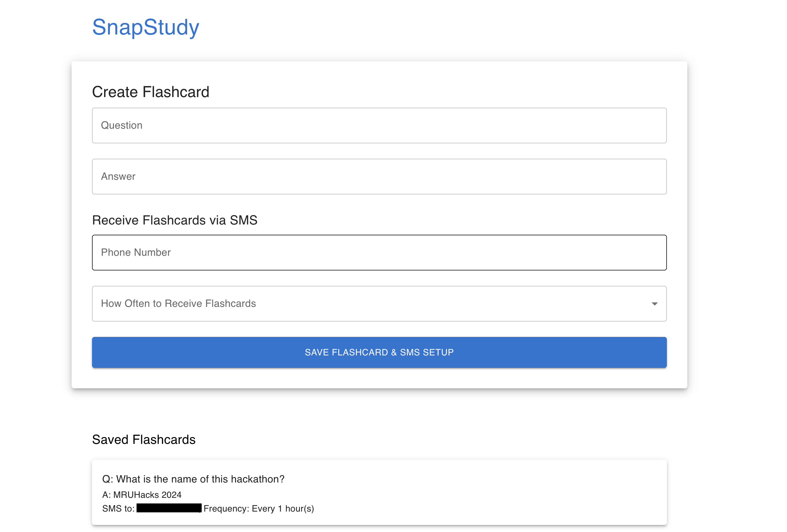Viewport: 787px width, 532px height.
Task: Click the answer text MRUHacks 2024
Action: point(142,495)
